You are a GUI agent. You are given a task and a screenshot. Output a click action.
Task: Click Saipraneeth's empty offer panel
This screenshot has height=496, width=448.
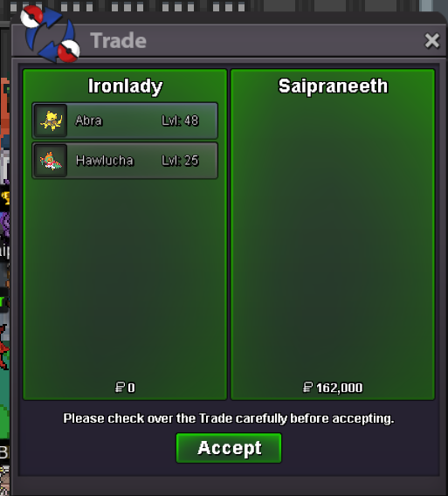pos(333,234)
